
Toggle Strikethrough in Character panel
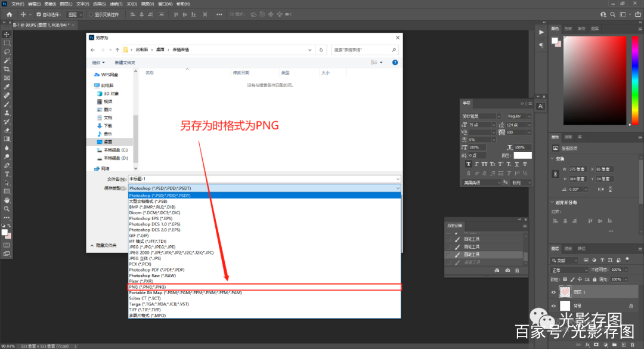pos(525,164)
